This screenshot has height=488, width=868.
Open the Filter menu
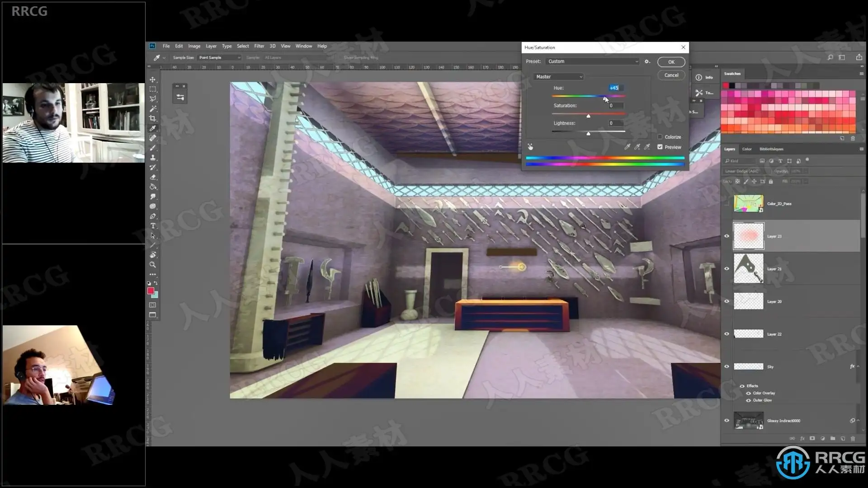[259, 46]
